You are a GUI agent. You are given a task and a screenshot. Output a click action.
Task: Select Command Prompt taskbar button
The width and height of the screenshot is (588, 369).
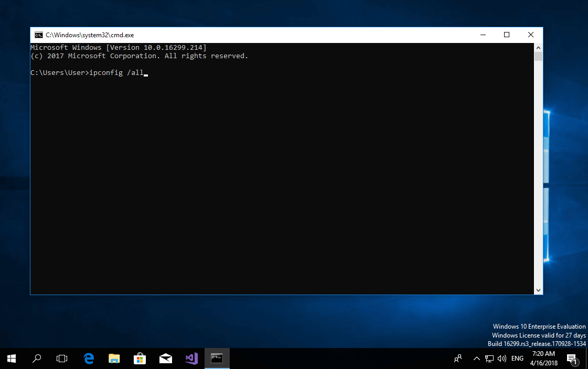coord(217,359)
